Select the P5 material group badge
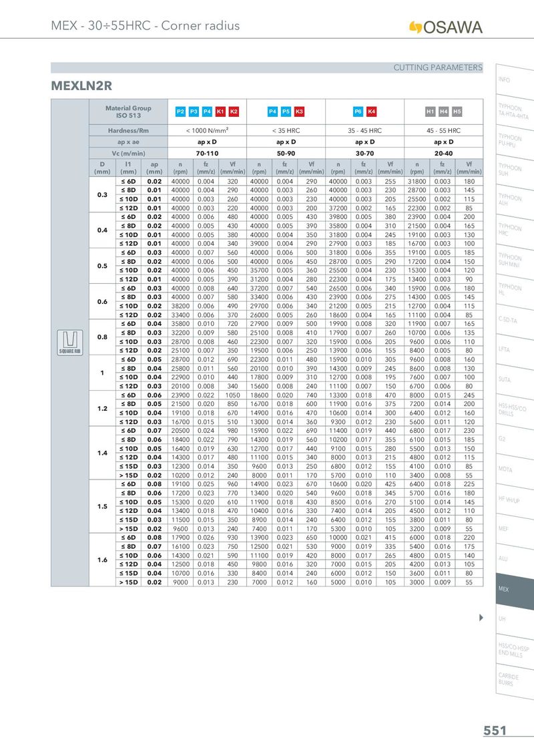The height and width of the screenshot is (756, 534). click(286, 112)
